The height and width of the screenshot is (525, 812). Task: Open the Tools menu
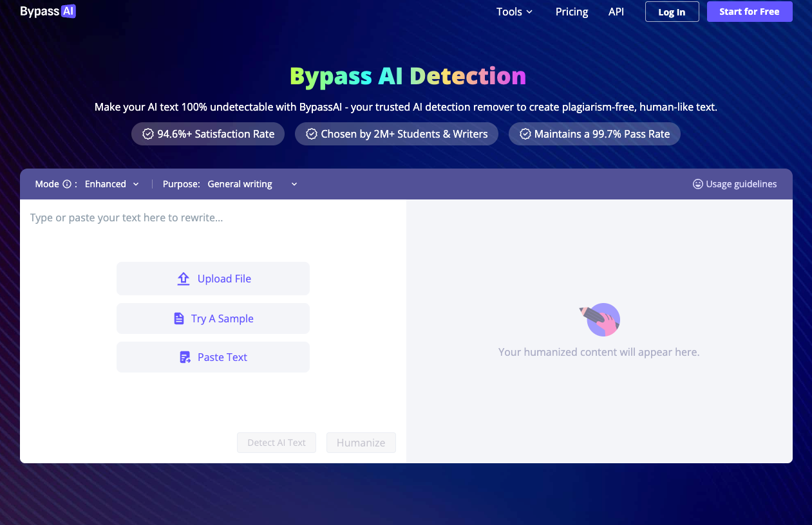point(515,12)
